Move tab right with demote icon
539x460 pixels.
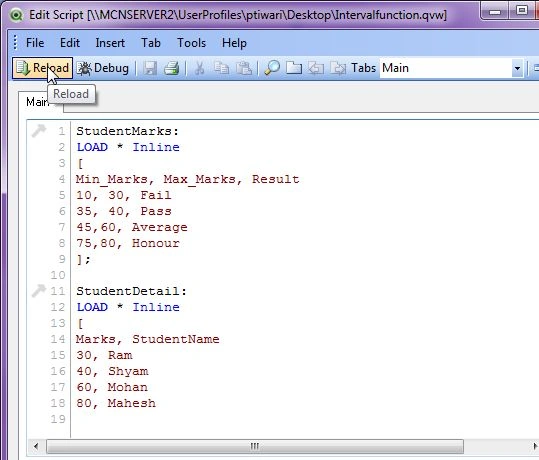click(338, 68)
